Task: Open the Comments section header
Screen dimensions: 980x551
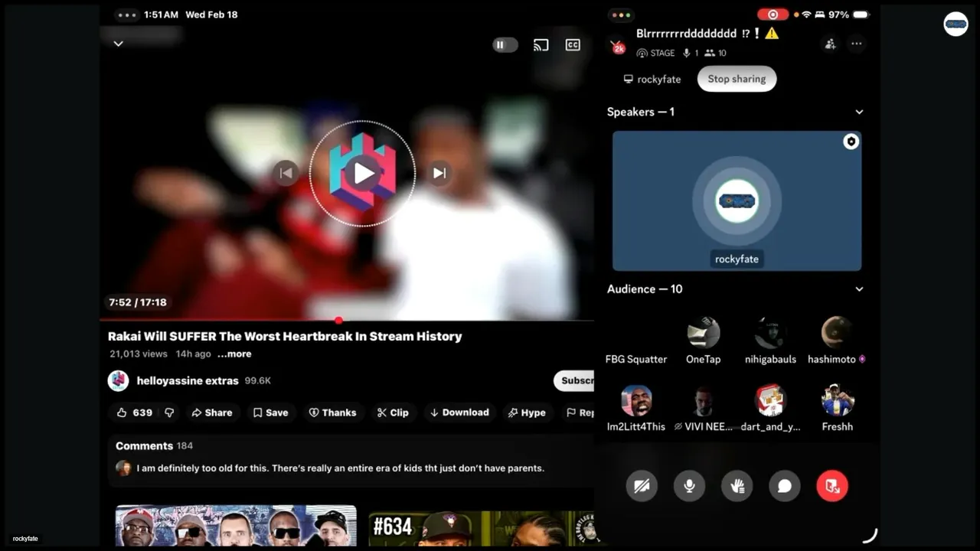Action: pyautogui.click(x=154, y=445)
